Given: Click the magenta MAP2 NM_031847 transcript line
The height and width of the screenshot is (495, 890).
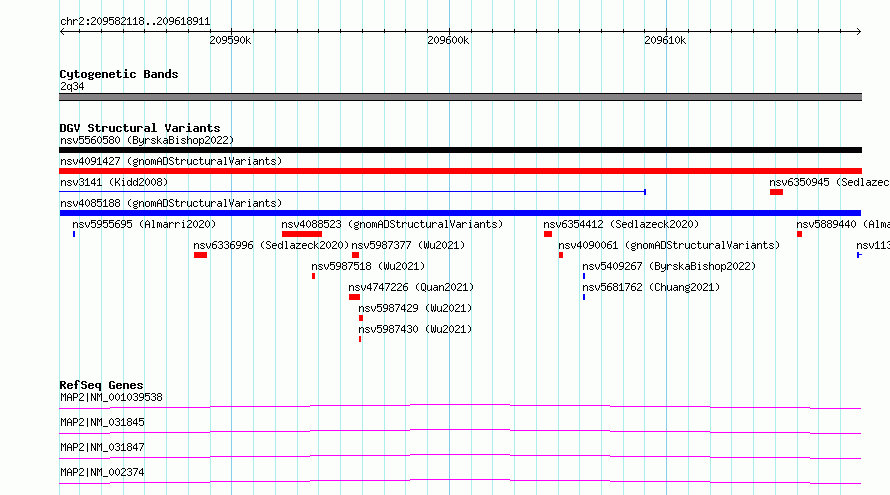Looking at the screenshot, I should (460, 456).
